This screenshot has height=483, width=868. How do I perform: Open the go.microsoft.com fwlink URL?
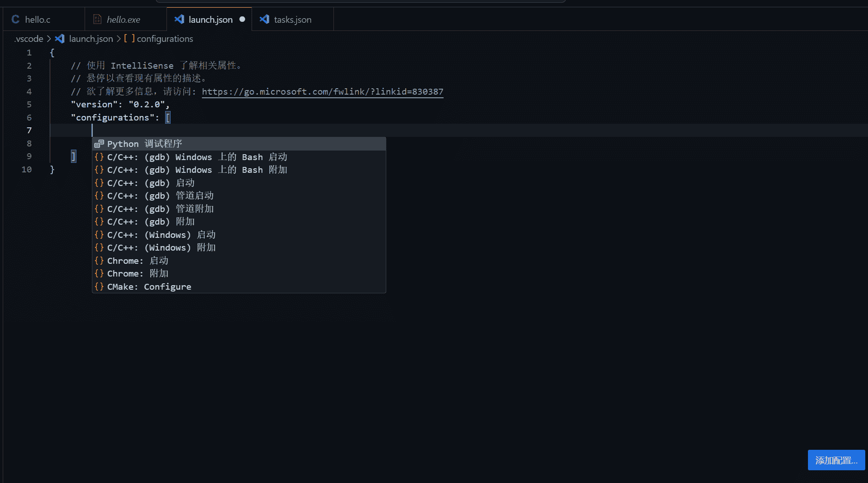[323, 91]
